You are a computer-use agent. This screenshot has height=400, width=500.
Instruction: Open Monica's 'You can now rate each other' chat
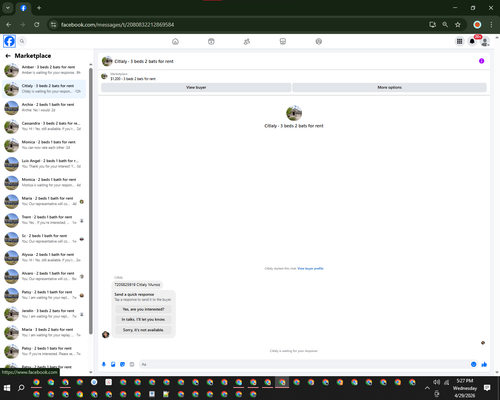[44, 145]
